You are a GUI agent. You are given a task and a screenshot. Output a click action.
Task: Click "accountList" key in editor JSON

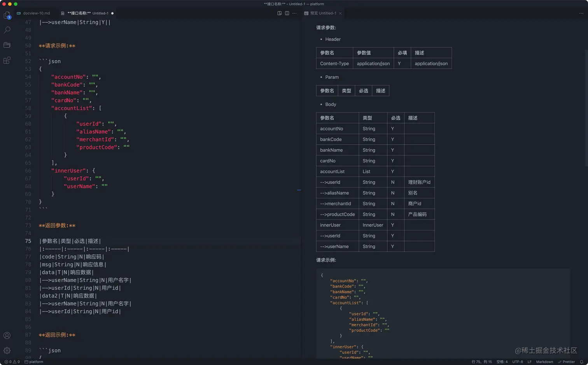[72, 108]
